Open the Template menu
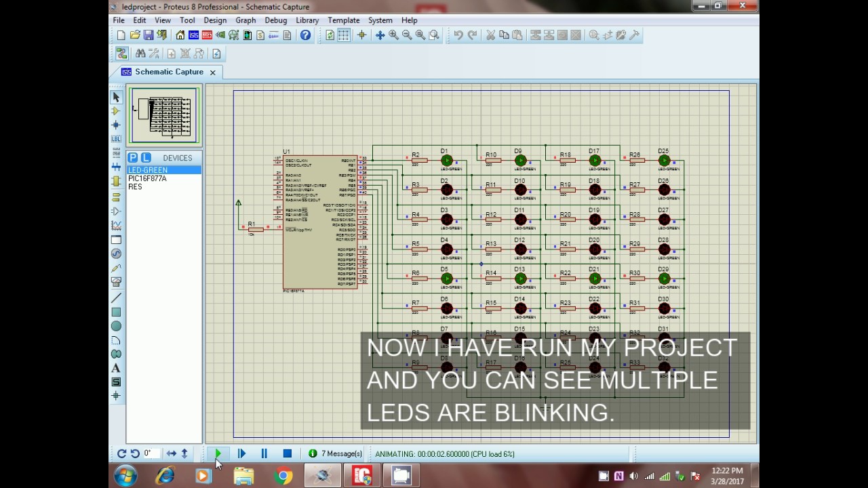Image resolution: width=868 pixels, height=488 pixels. click(344, 20)
